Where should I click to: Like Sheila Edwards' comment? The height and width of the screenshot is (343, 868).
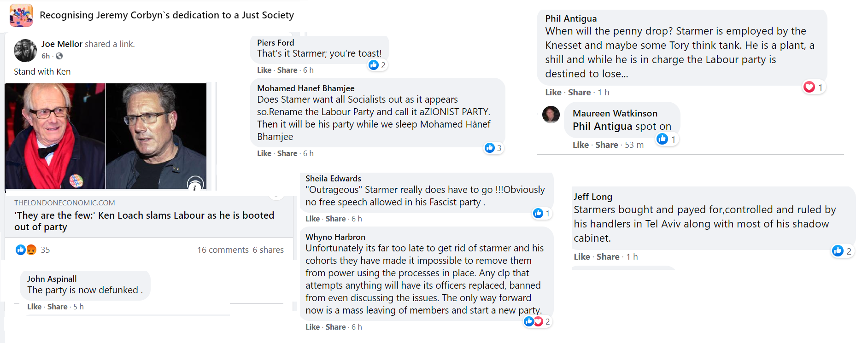[x=312, y=219]
